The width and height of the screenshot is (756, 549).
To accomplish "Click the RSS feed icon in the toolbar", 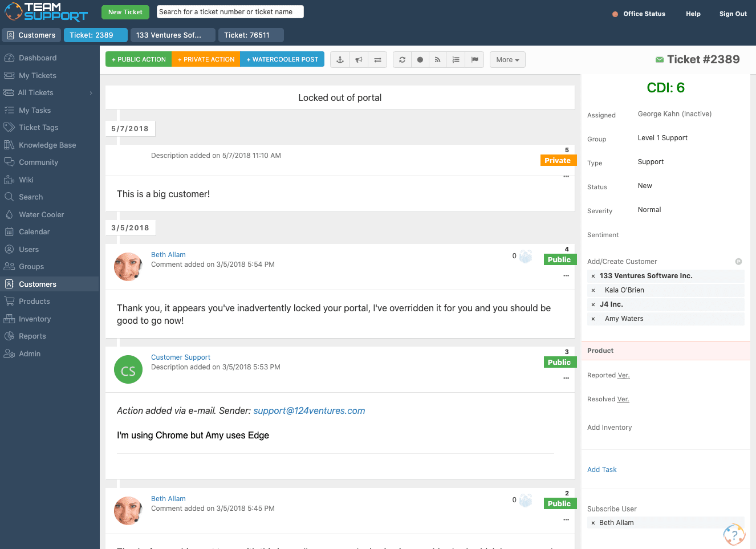I will coord(438,59).
